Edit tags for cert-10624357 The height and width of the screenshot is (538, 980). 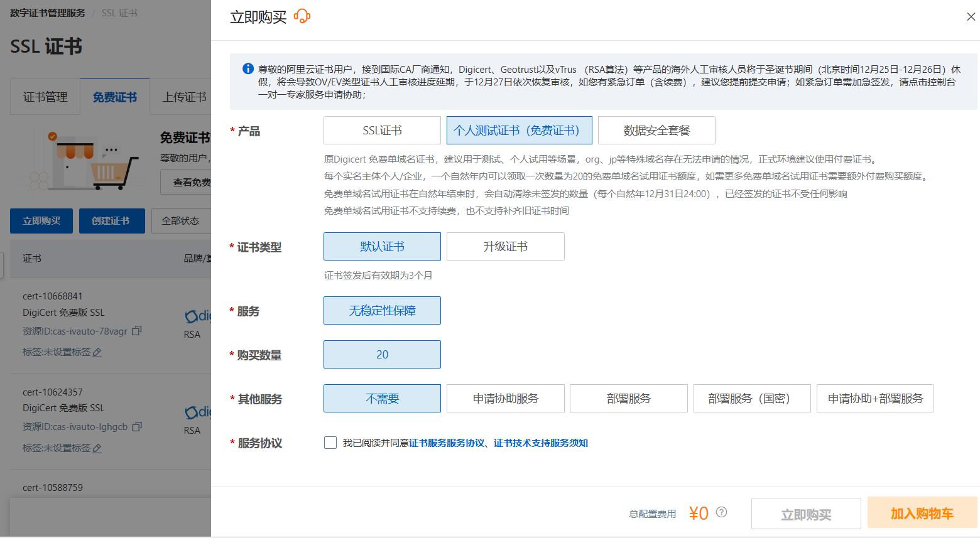(x=97, y=448)
